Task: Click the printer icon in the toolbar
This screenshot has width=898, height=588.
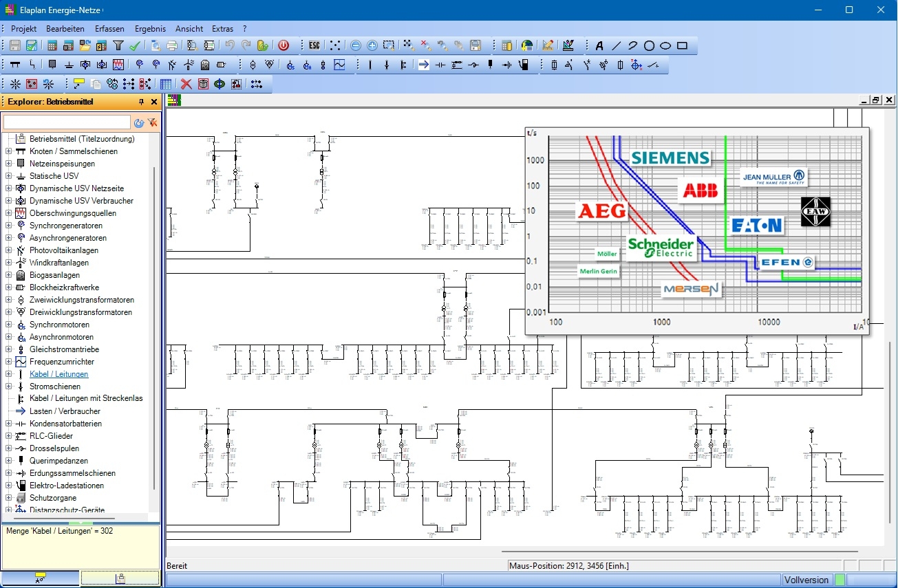Action: 172,46
